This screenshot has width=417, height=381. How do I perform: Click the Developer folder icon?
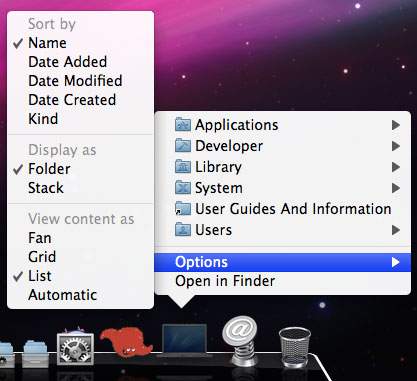coord(183,146)
